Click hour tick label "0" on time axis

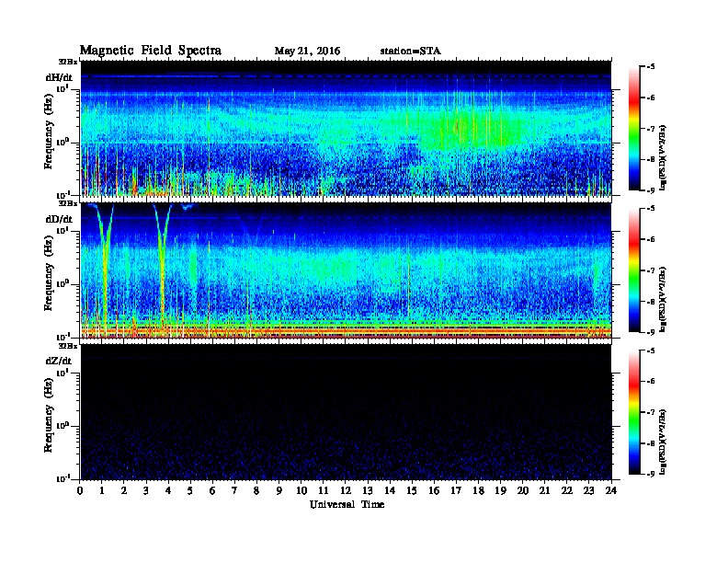point(80,491)
